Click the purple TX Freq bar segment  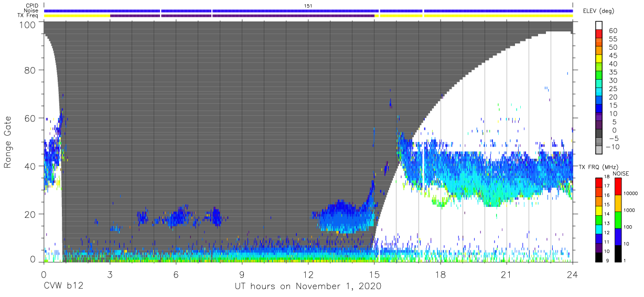[242, 16]
